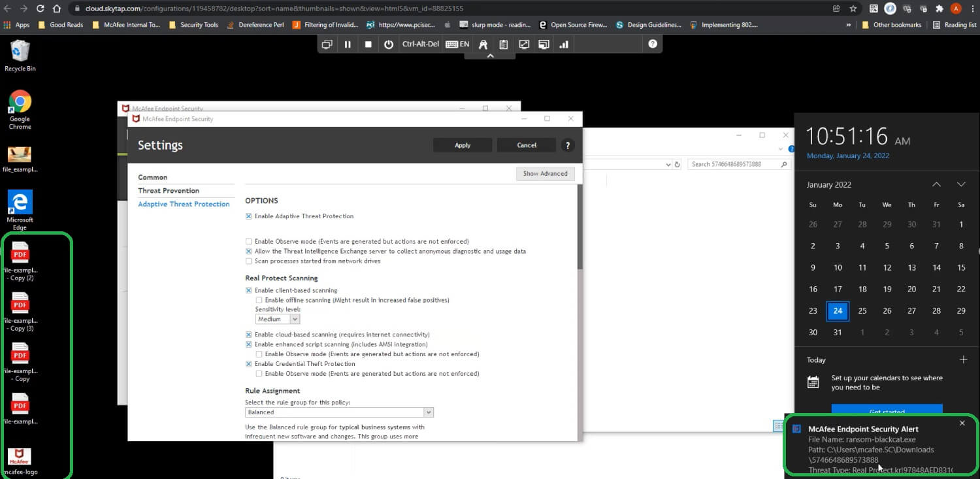Open Skytap toolbar help icon

pyautogui.click(x=652, y=44)
